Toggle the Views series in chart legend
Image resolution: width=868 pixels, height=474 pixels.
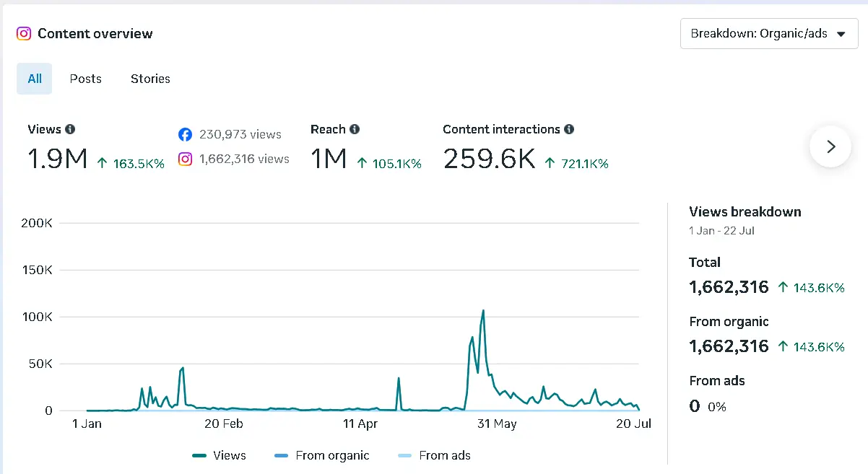point(220,456)
